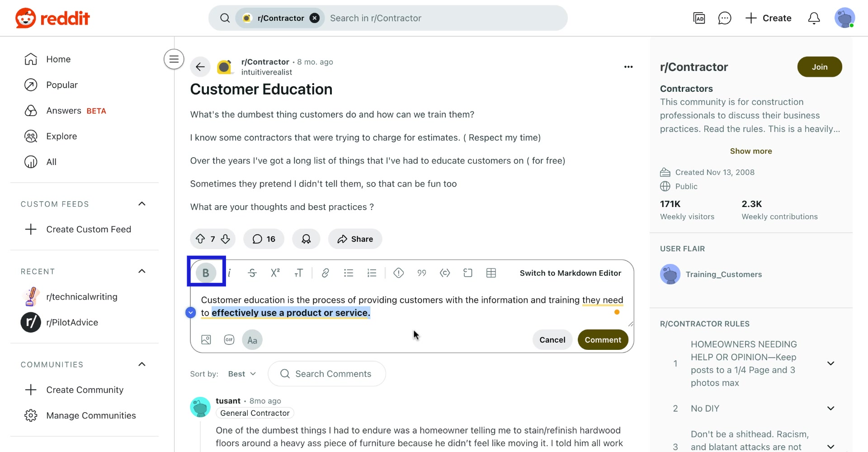Screen dimensions: 868x452
Task: Insert a link using the link icon
Action: tap(325, 273)
